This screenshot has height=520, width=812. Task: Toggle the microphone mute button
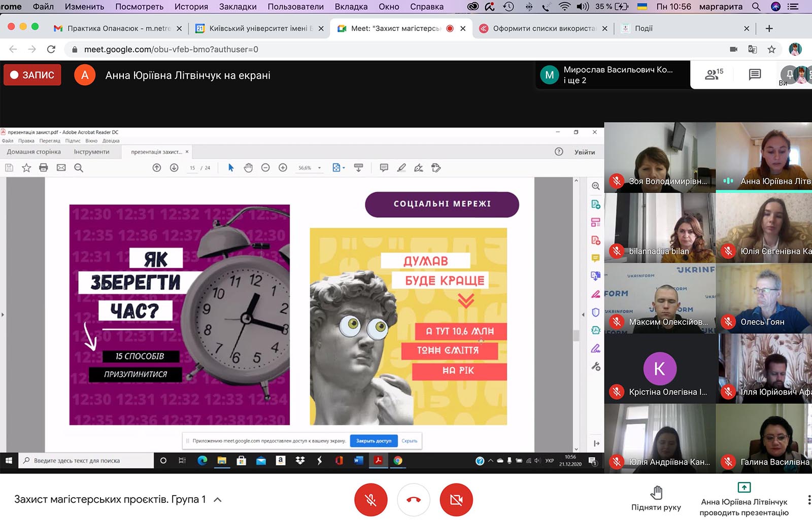[x=371, y=500]
